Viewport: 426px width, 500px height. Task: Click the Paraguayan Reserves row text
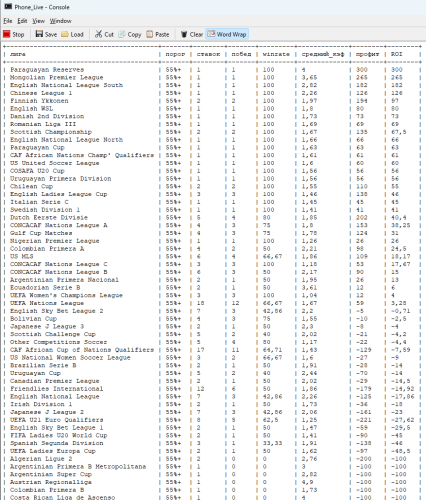pyautogui.click(x=47, y=70)
